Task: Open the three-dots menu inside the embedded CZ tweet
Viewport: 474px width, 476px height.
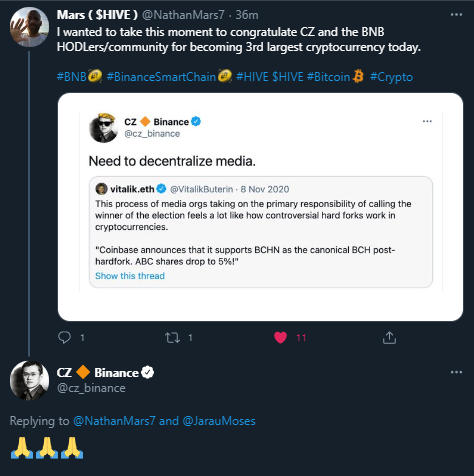Action: point(427,121)
